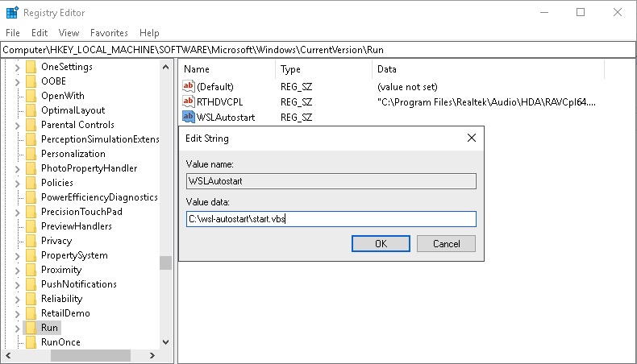The image size is (637, 364).
Task: Select the (Default) value name
Action: [215, 86]
